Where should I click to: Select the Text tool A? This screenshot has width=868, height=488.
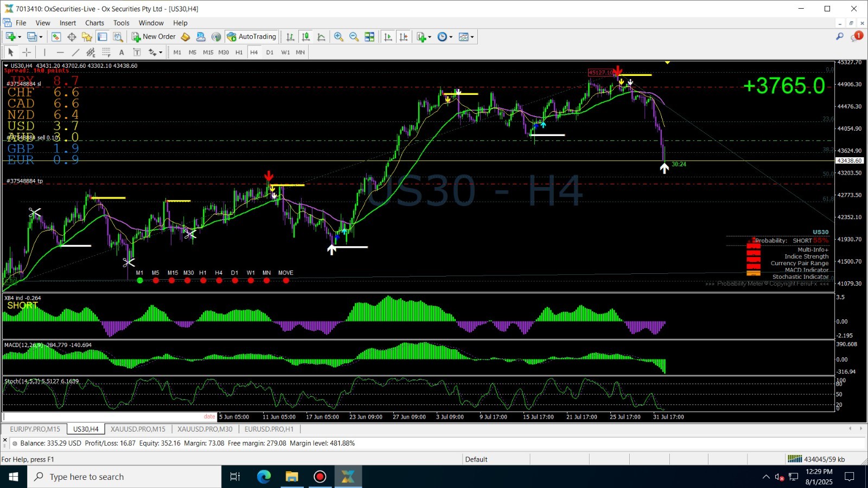pyautogui.click(x=122, y=52)
